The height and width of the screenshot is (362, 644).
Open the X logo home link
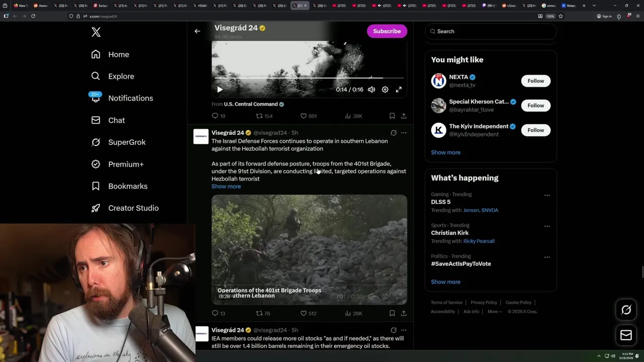(x=96, y=32)
